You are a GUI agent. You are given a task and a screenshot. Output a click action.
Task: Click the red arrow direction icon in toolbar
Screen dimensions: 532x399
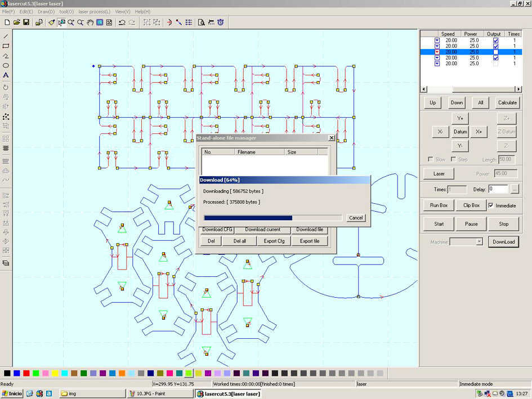click(x=169, y=23)
